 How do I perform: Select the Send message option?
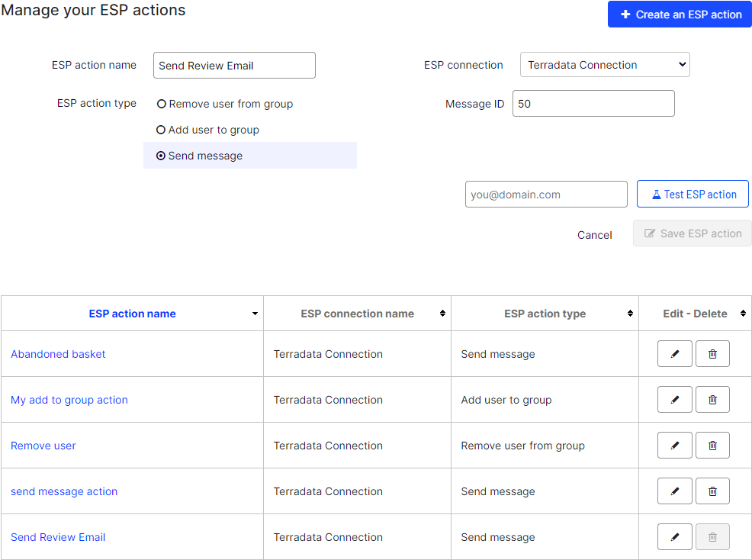click(161, 155)
